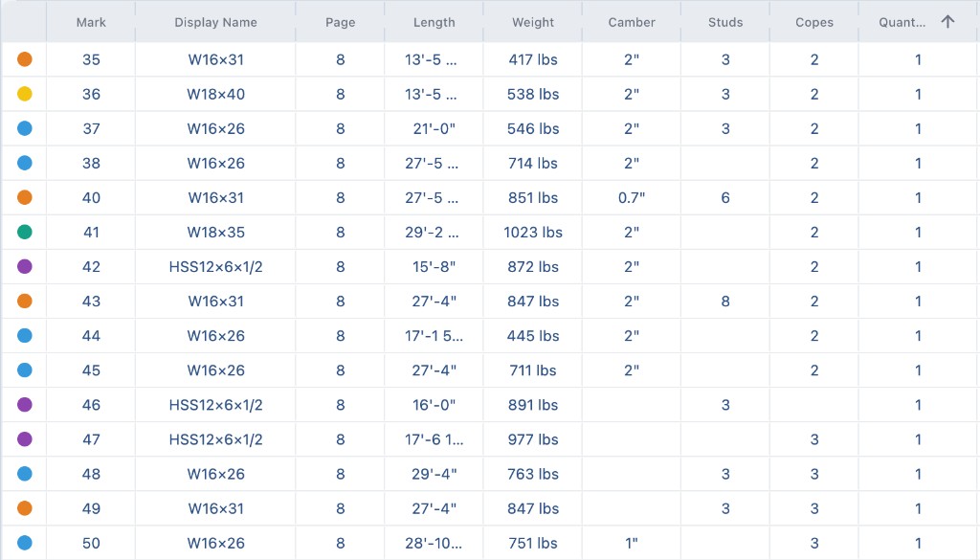Click the Copes column header

tap(814, 23)
